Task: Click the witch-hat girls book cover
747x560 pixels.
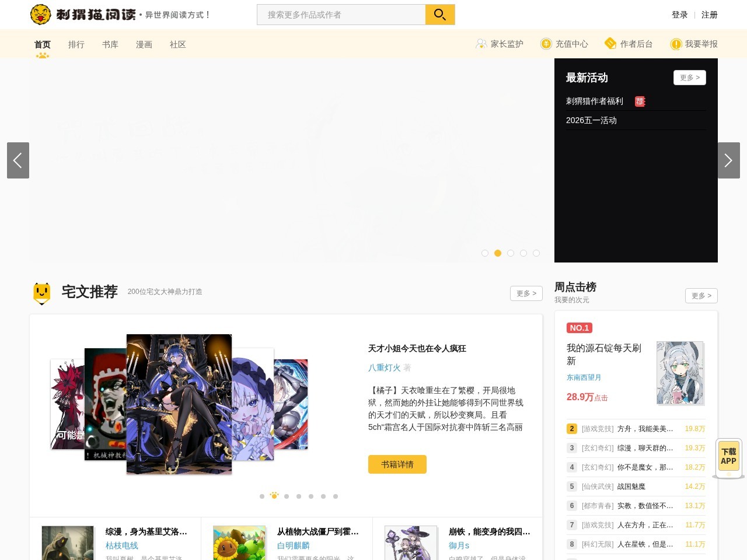Action: click(411, 543)
